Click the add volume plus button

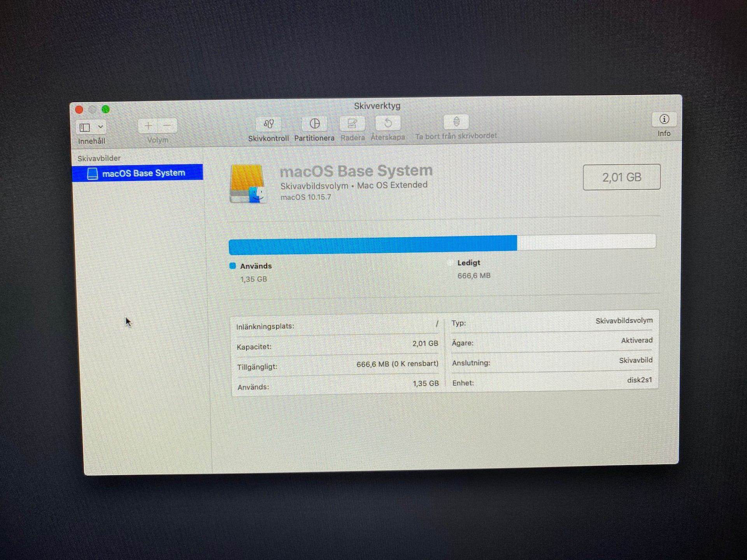tap(148, 126)
